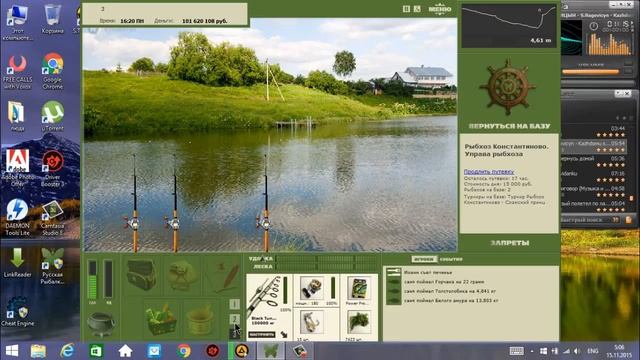
Task: Open the tackle backpack icon
Action: 141,275
